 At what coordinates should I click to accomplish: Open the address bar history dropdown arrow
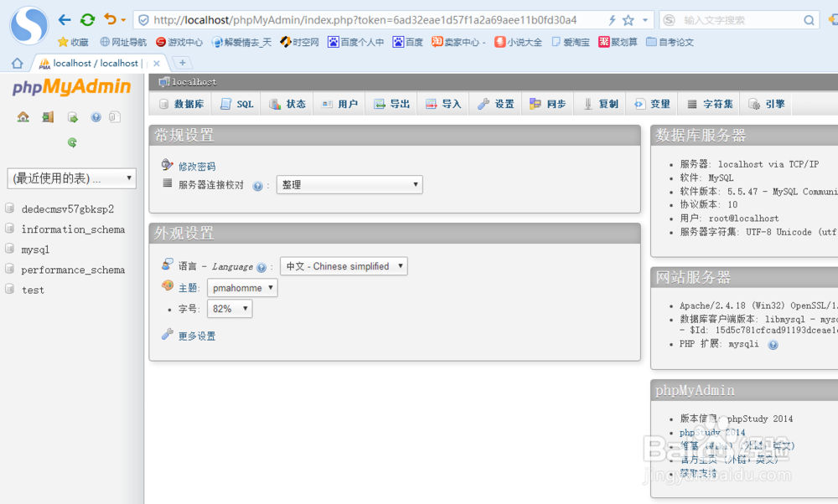645,20
